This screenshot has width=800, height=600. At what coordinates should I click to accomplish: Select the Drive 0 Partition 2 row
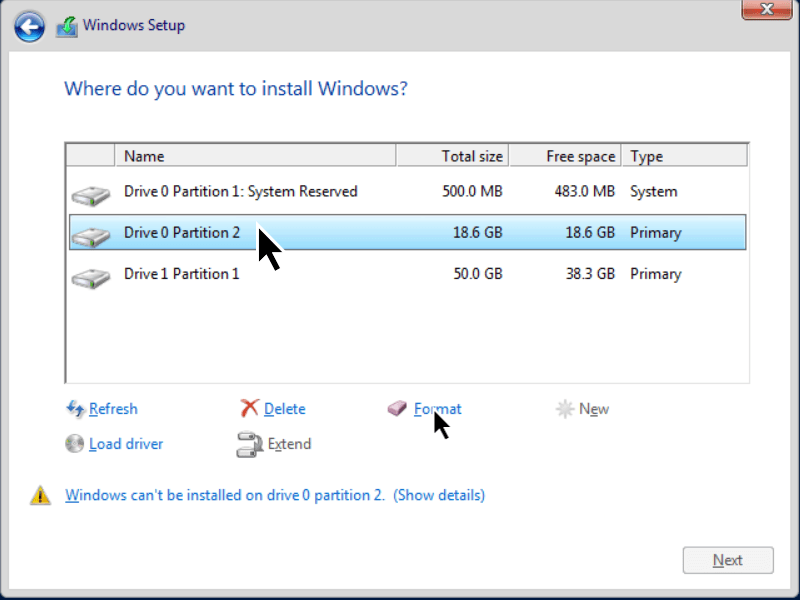tap(408, 232)
